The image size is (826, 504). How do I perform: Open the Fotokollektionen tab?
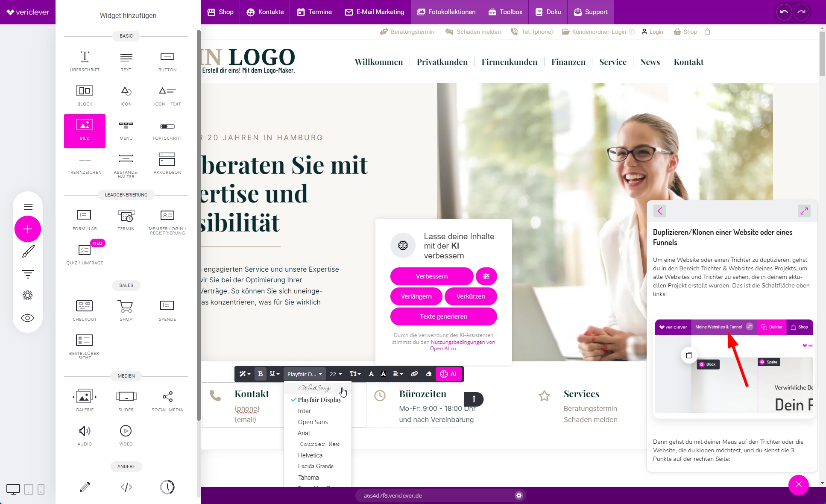tap(447, 12)
